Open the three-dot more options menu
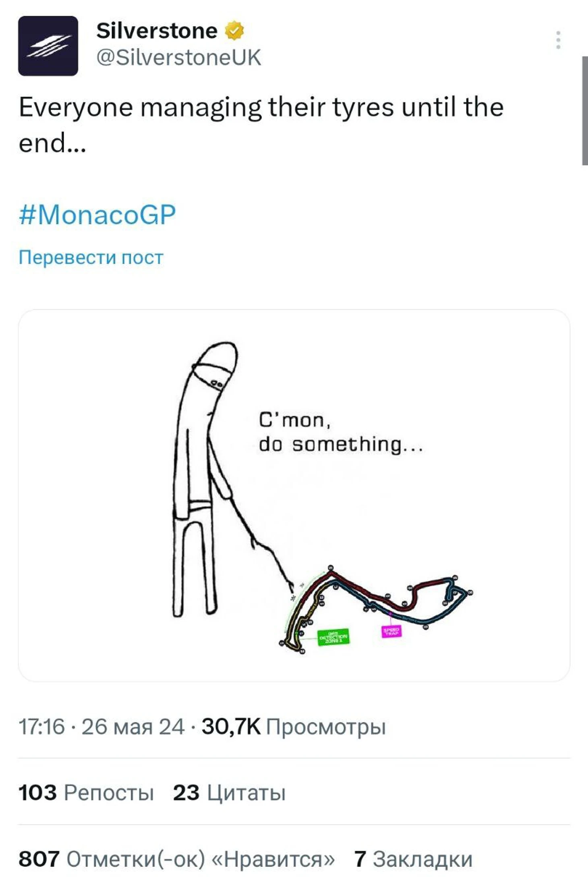588x877 pixels. [558, 40]
